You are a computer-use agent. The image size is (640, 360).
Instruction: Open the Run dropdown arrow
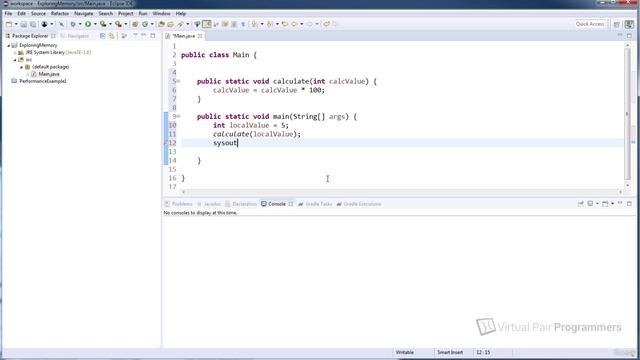95,24
